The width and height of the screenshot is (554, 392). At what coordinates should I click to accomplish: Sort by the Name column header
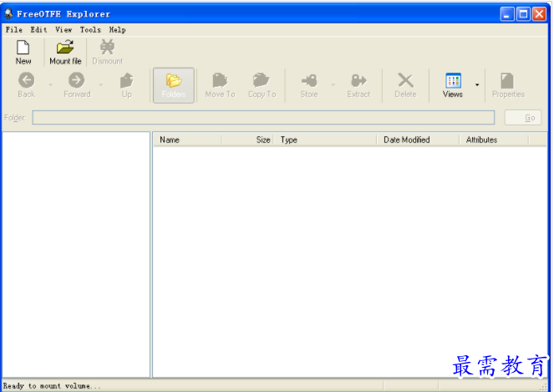(187, 140)
